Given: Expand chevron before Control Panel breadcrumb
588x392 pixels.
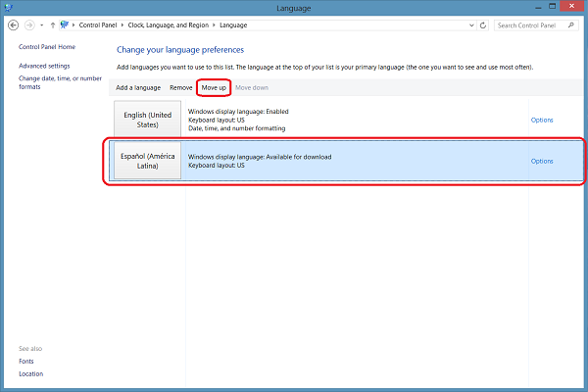Looking at the screenshot, I should 73,25.
